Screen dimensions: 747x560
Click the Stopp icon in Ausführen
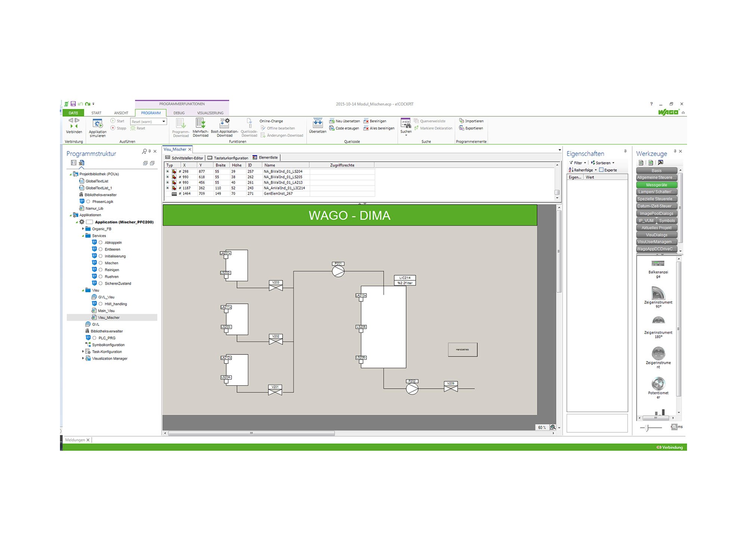(x=113, y=128)
